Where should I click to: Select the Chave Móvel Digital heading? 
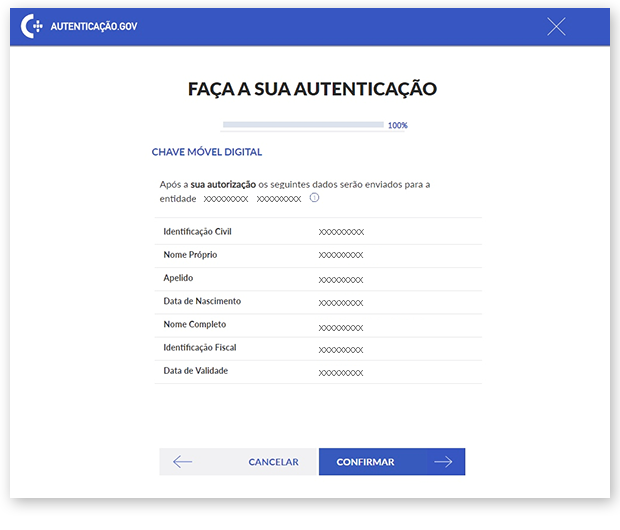207,152
